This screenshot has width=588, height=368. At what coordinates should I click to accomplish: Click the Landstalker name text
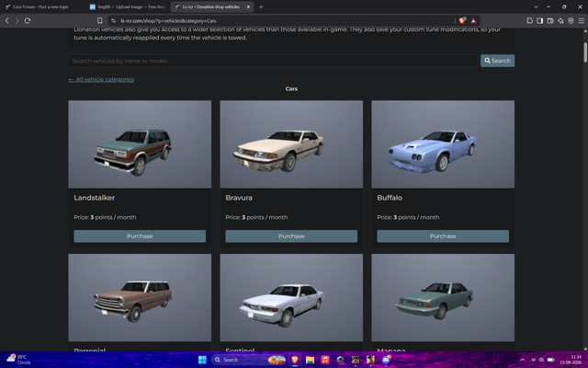point(94,198)
